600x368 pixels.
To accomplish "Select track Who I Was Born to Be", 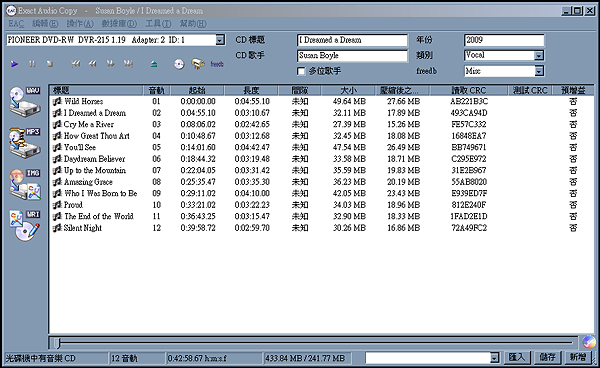I will [x=100, y=194].
